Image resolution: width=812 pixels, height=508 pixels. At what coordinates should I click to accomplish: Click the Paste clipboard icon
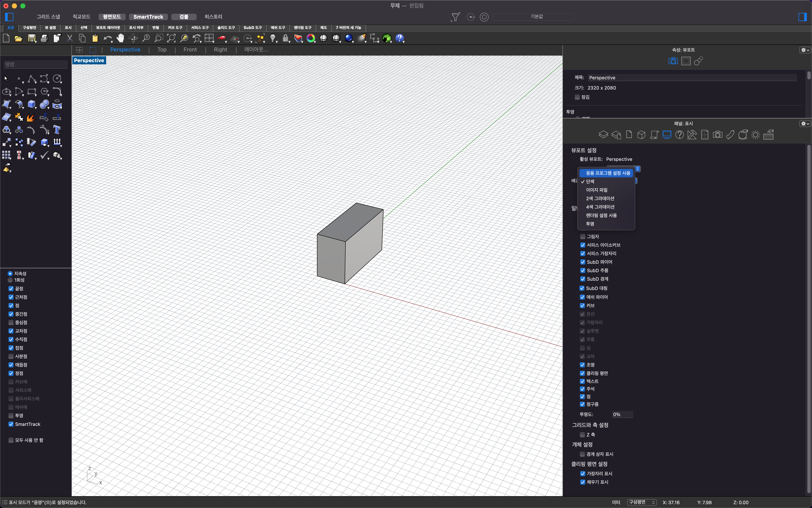95,38
